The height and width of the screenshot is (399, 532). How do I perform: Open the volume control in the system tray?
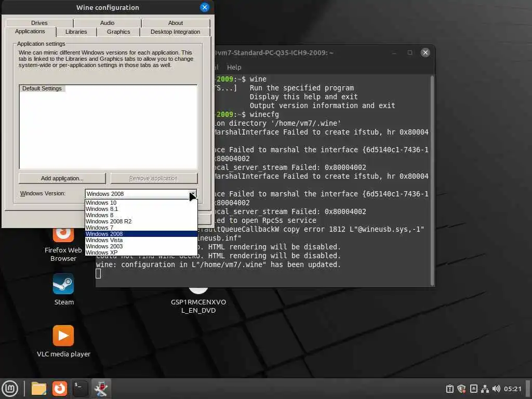click(x=496, y=389)
